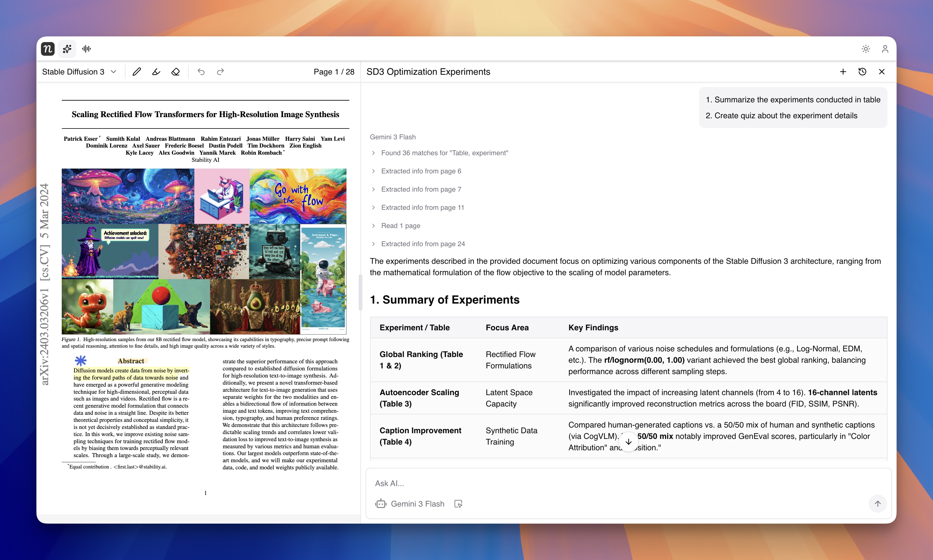Start a new chat with plus icon
The width and height of the screenshot is (933, 560).
point(843,72)
